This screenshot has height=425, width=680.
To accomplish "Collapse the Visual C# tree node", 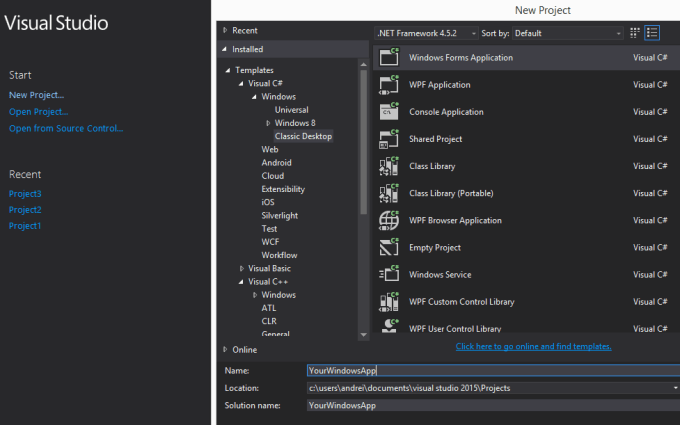I will pos(241,83).
